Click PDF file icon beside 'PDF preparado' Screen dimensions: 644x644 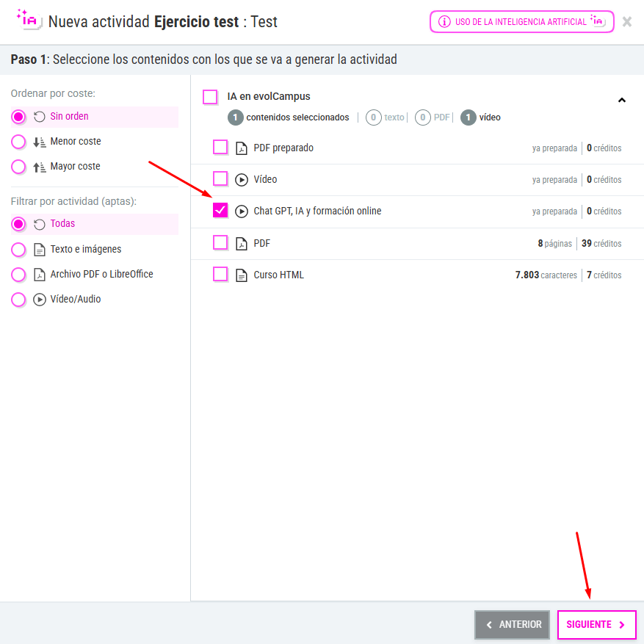(x=242, y=148)
